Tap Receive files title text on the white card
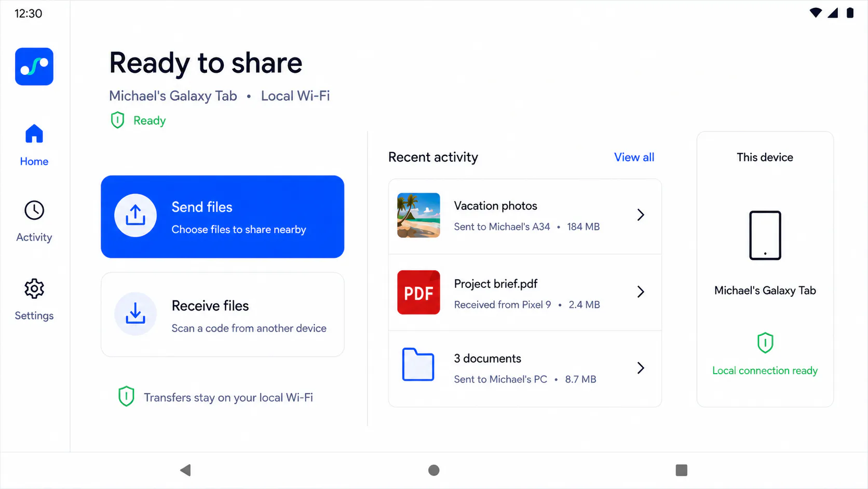 [x=210, y=306]
